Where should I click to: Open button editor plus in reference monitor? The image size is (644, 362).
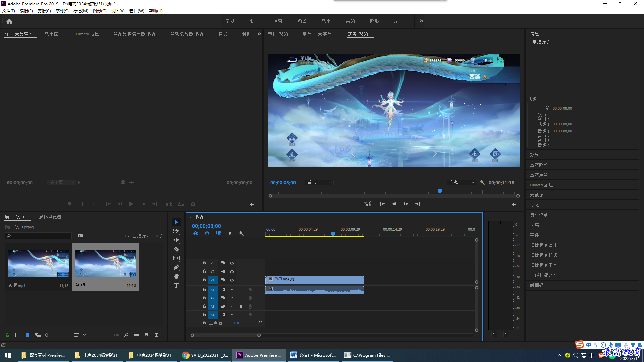514,204
